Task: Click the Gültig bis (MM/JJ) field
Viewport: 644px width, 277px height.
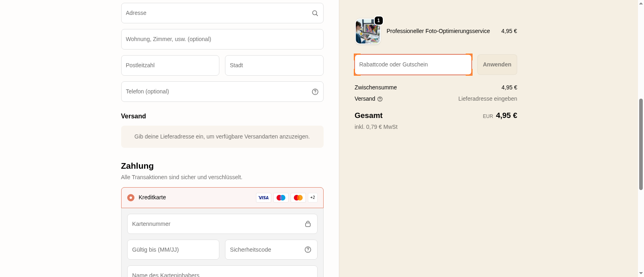Action: click(173, 250)
